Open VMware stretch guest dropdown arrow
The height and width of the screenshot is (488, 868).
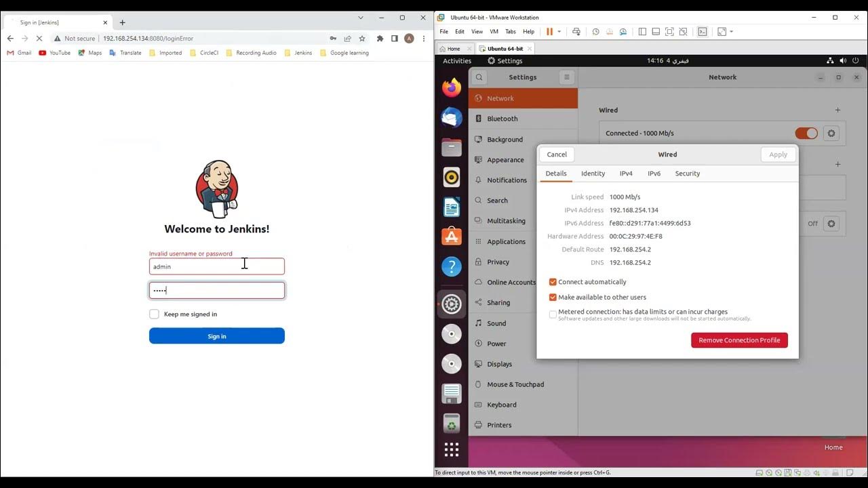pyautogui.click(x=731, y=31)
